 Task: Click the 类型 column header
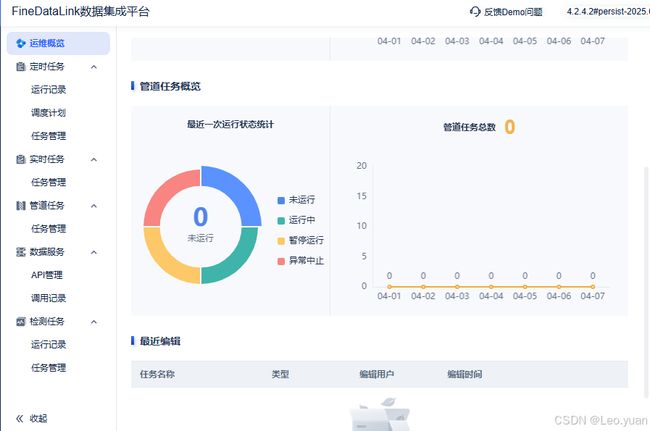pos(280,375)
